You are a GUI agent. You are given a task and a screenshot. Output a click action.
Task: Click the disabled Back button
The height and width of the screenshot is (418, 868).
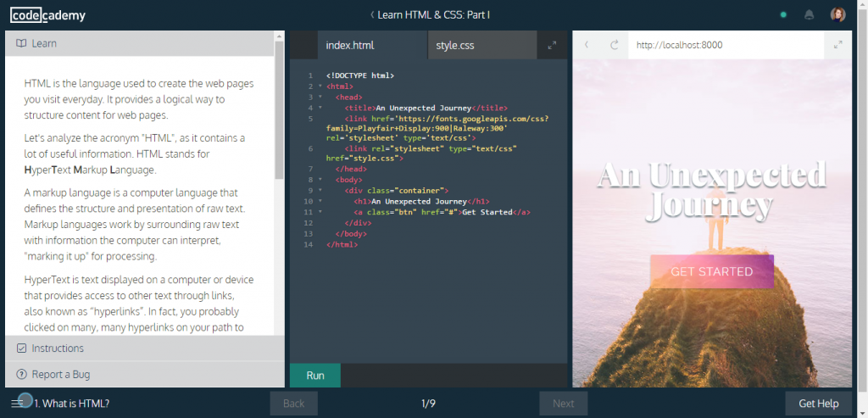[x=293, y=404]
